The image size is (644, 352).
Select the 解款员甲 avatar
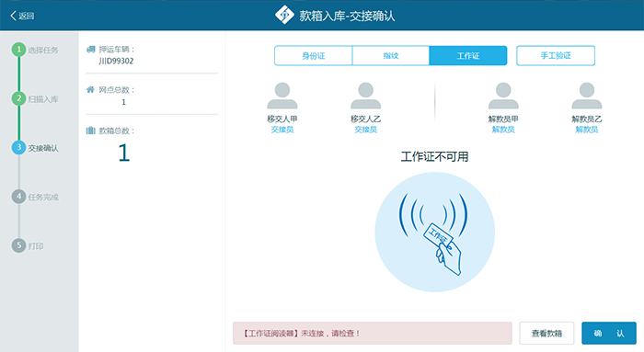[x=503, y=96]
